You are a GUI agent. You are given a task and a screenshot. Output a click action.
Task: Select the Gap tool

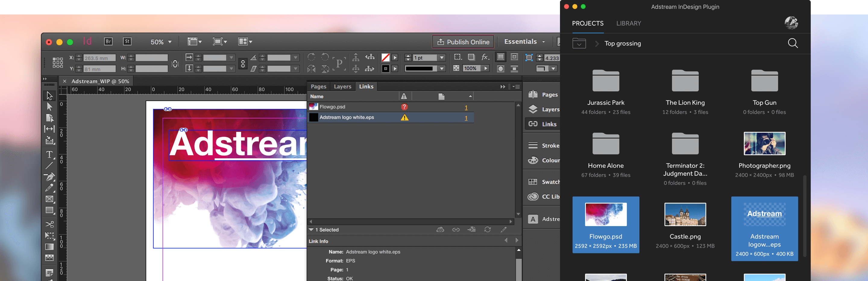49,129
